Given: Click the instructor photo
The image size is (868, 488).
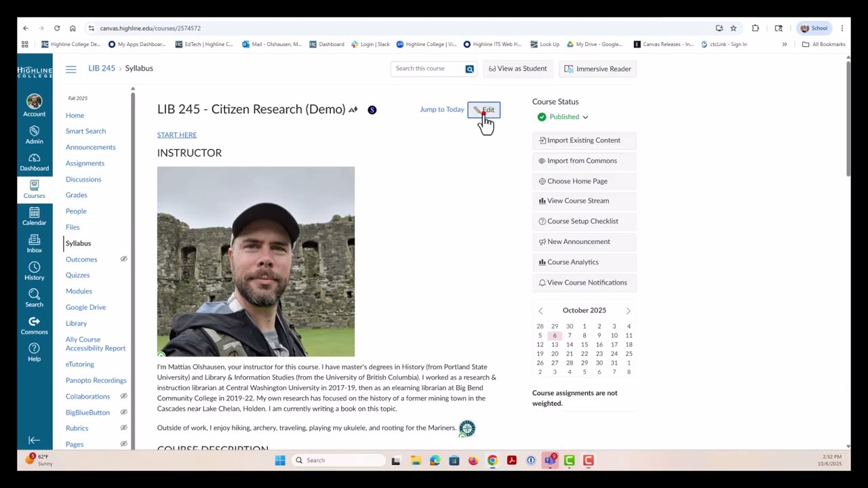Looking at the screenshot, I should click(x=256, y=262).
